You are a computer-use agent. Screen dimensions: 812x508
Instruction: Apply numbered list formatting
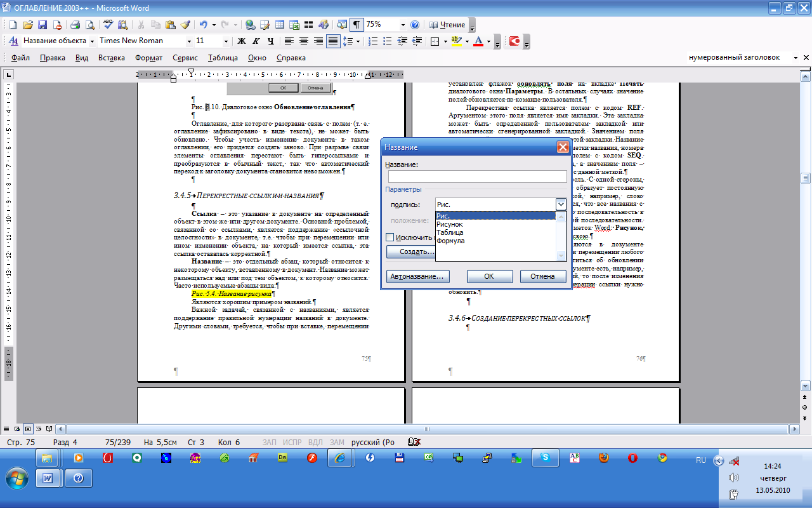373,41
